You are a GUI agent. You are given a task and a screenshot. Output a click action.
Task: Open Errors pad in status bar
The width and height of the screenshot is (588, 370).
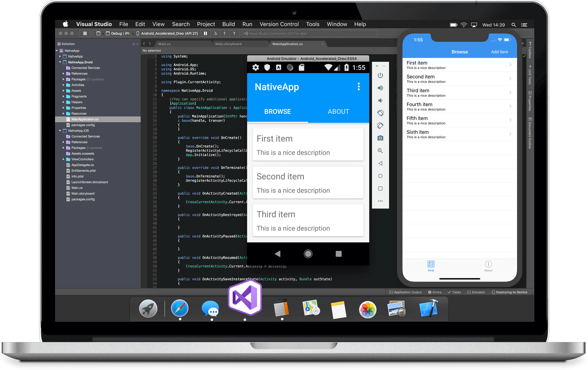434,292
